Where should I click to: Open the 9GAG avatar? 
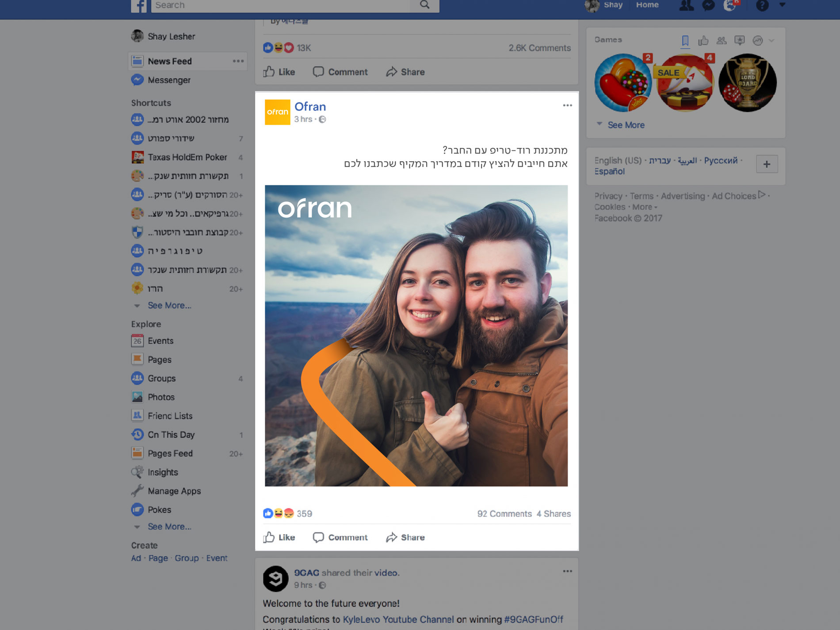(x=275, y=578)
